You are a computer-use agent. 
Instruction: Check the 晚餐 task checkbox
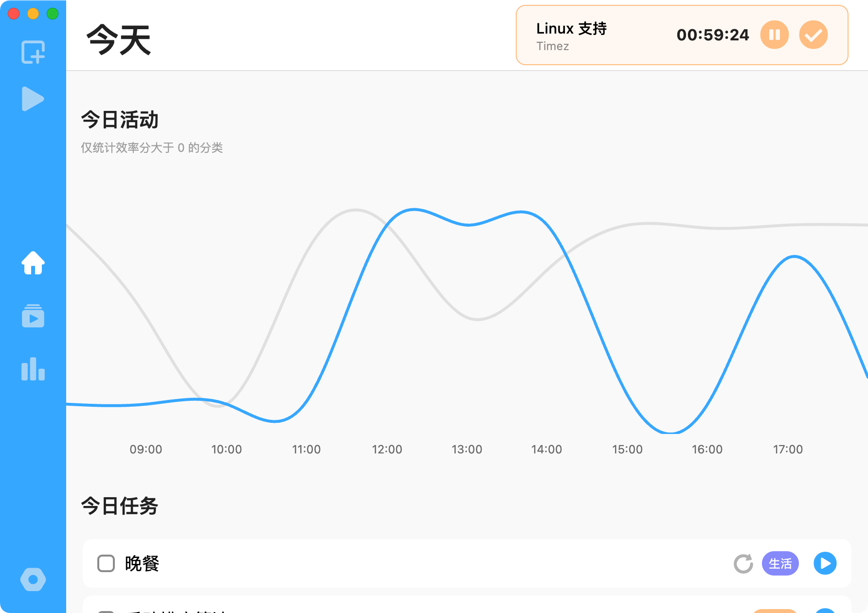coord(106,563)
